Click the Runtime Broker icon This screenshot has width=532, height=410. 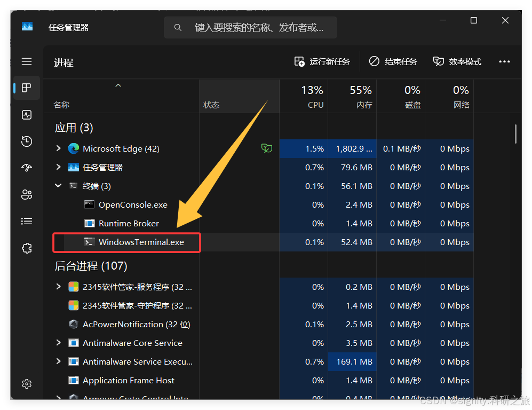click(89, 223)
